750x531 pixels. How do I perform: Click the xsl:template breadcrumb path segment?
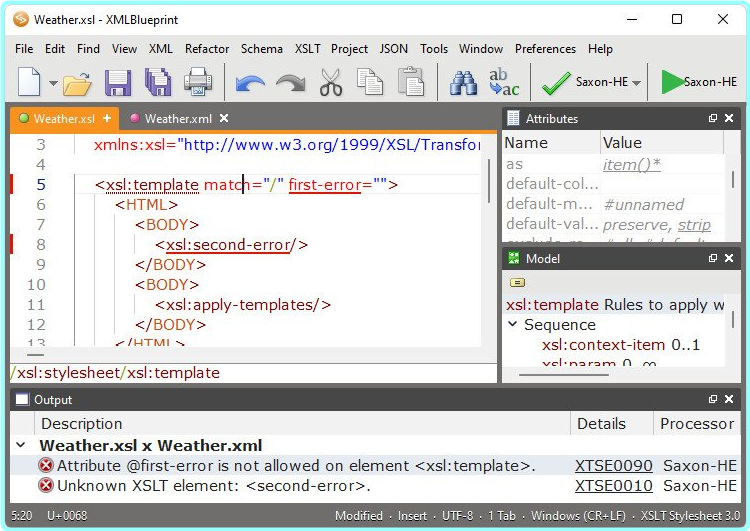(172, 373)
